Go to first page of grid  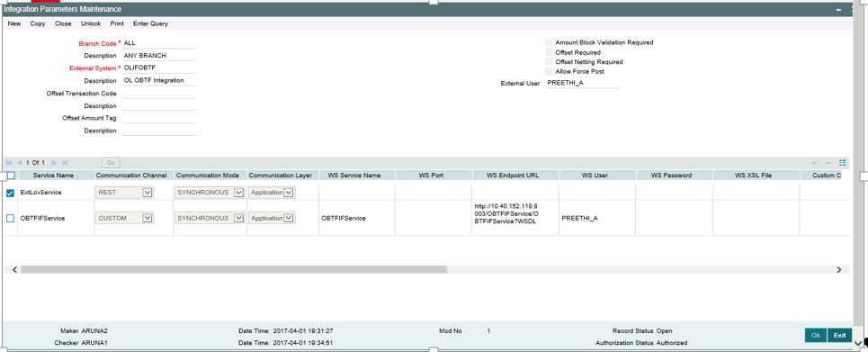point(9,163)
